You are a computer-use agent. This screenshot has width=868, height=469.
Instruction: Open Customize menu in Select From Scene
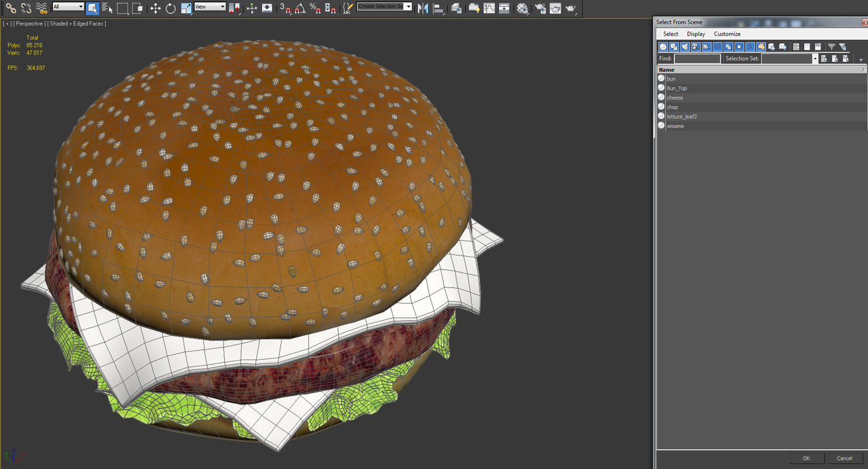727,34
